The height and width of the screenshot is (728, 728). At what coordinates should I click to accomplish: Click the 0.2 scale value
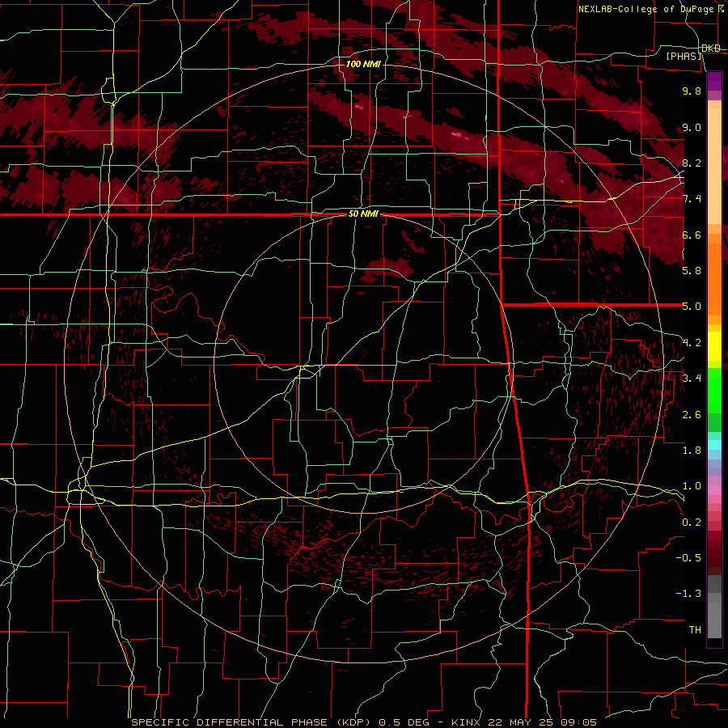[692, 523]
